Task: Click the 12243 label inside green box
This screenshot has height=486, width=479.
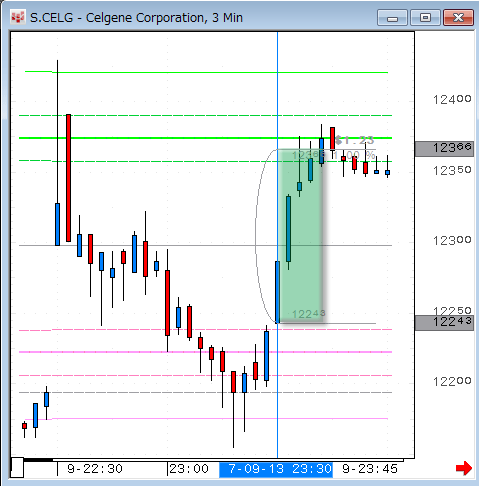Action: [x=308, y=314]
